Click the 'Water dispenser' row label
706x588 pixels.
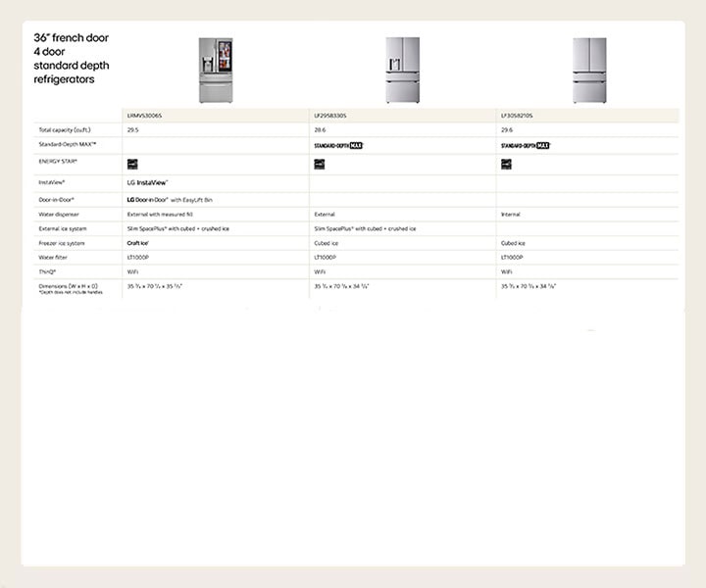(59, 215)
